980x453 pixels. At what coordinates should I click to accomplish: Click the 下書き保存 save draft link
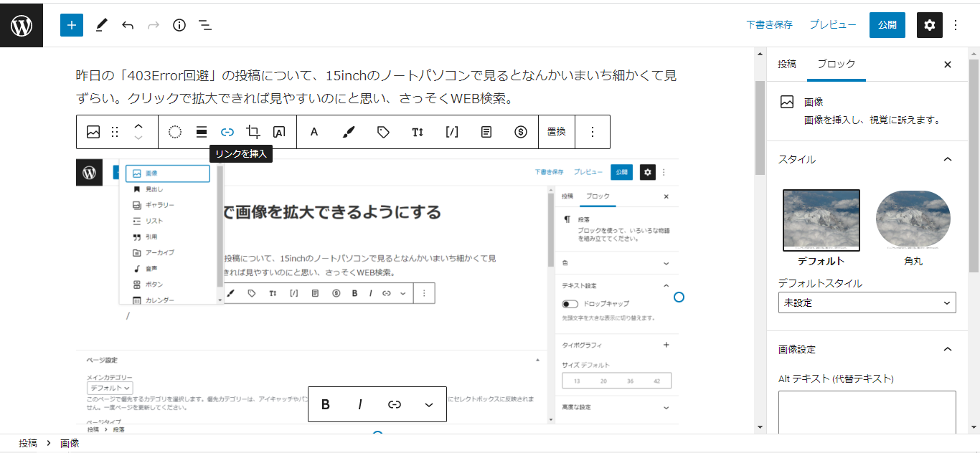point(769,25)
